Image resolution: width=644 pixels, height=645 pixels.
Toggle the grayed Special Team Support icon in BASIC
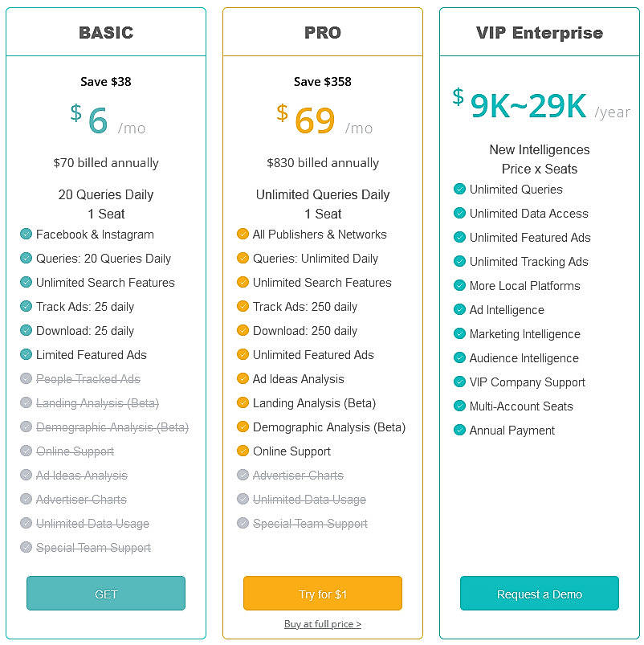click(x=26, y=547)
